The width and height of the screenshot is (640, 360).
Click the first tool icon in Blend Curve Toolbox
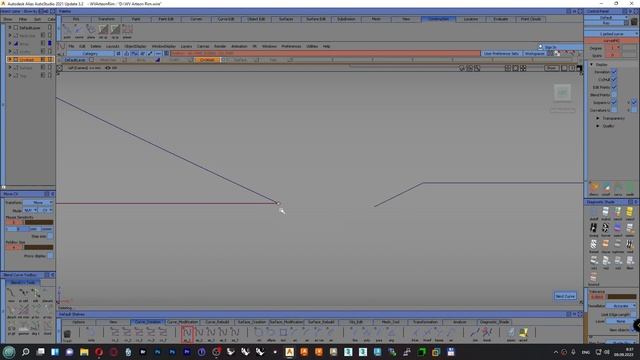11,293
